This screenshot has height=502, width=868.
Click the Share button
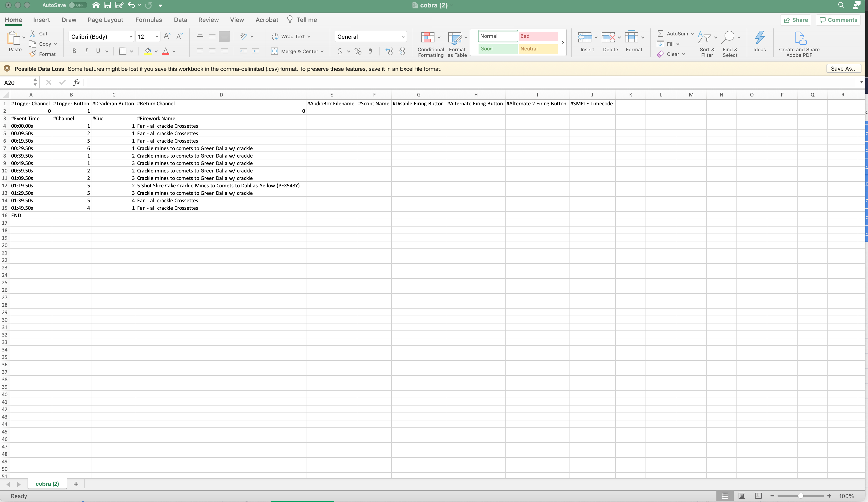click(796, 20)
